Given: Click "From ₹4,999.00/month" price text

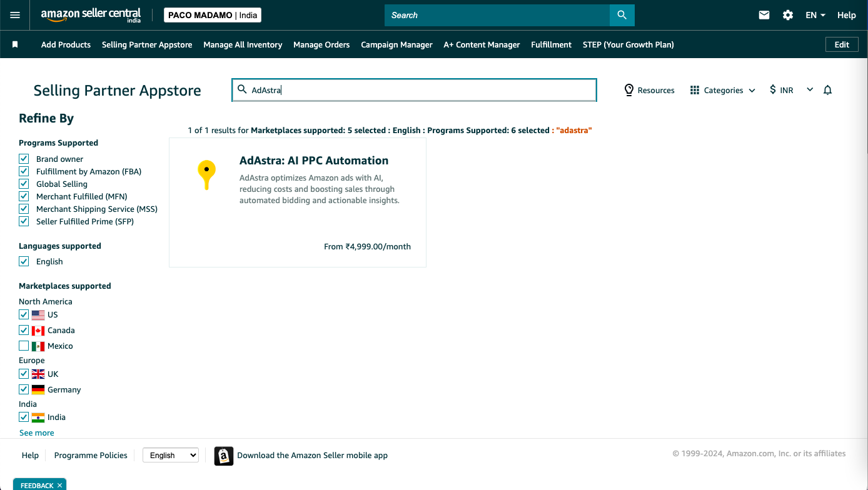Looking at the screenshot, I should [x=367, y=246].
